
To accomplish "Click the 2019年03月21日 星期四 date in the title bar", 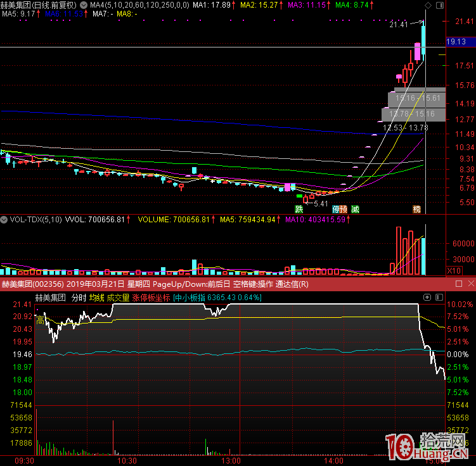I will pos(108,284).
